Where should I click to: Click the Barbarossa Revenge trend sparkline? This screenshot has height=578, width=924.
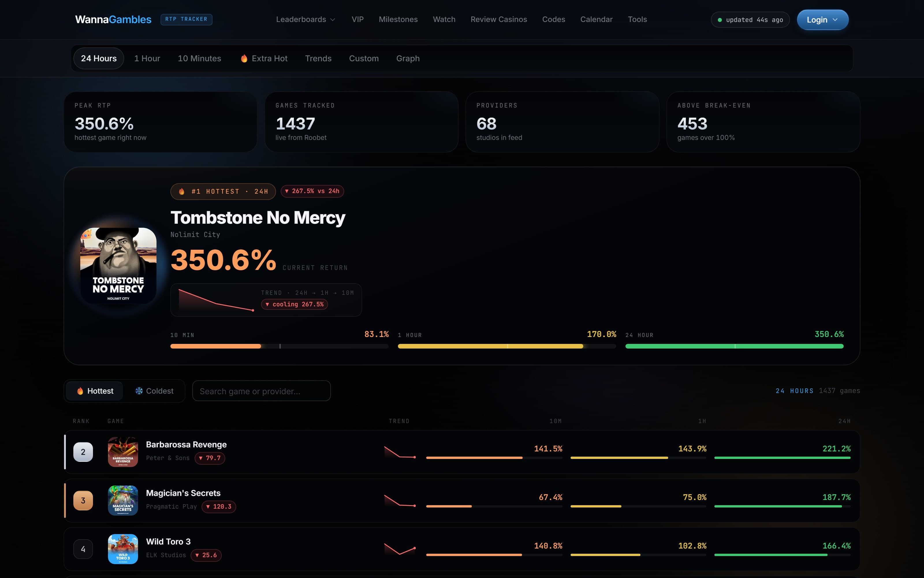point(400,452)
